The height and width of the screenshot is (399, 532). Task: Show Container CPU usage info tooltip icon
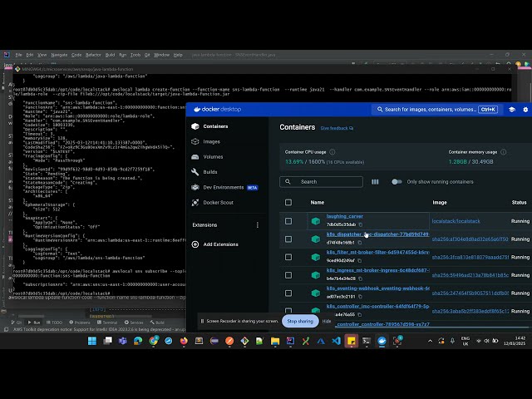pyautogui.click(x=332, y=152)
